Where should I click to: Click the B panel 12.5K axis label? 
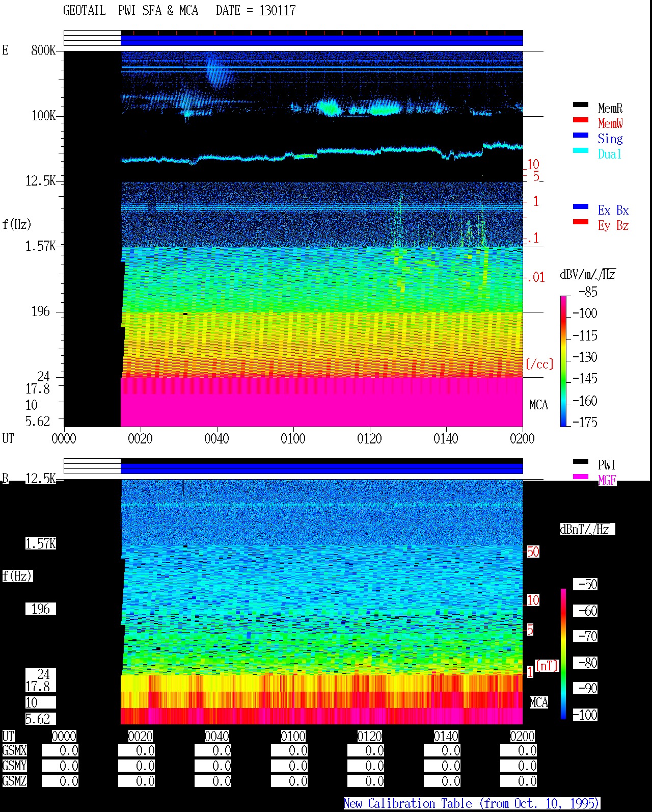tap(40, 478)
